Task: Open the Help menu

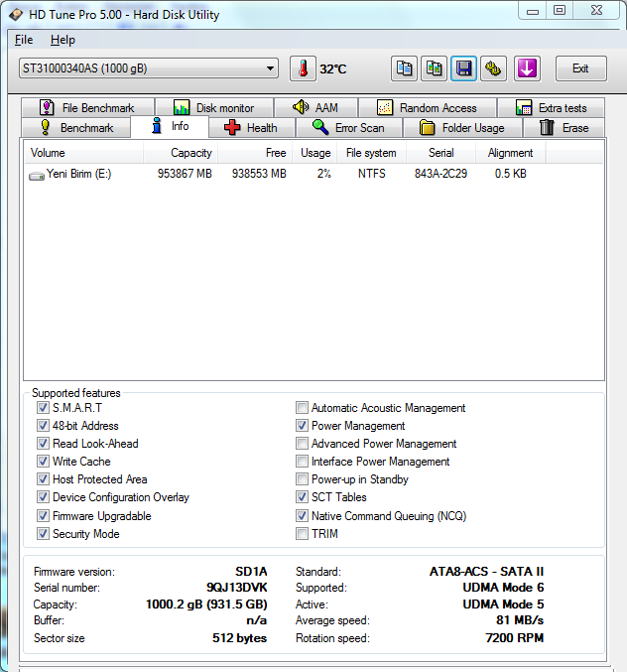Action: (63, 40)
